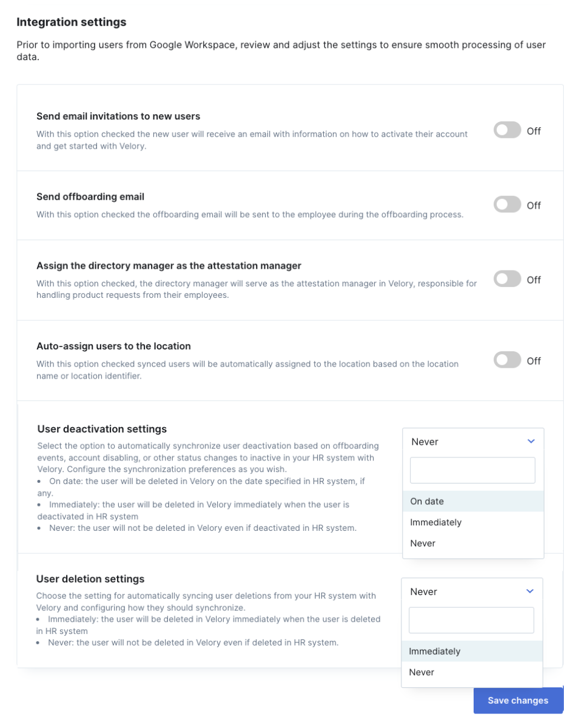564x728 pixels.
Task: Choose Never in the deletion dropdown list
Action: click(472, 672)
